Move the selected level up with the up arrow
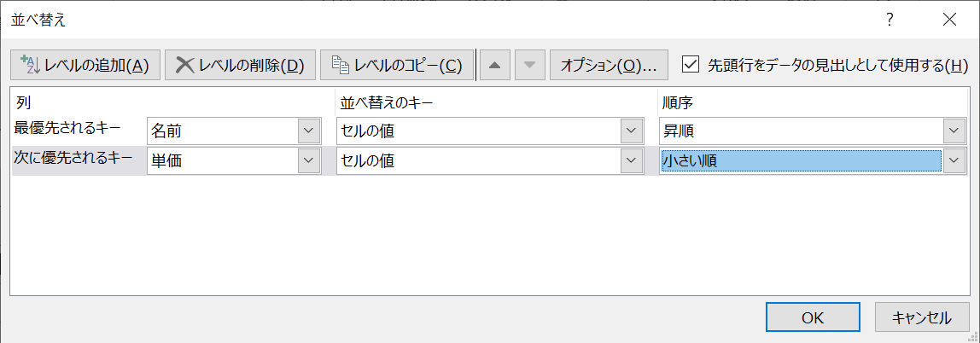Image resolution: width=980 pixels, height=343 pixels. [495, 65]
